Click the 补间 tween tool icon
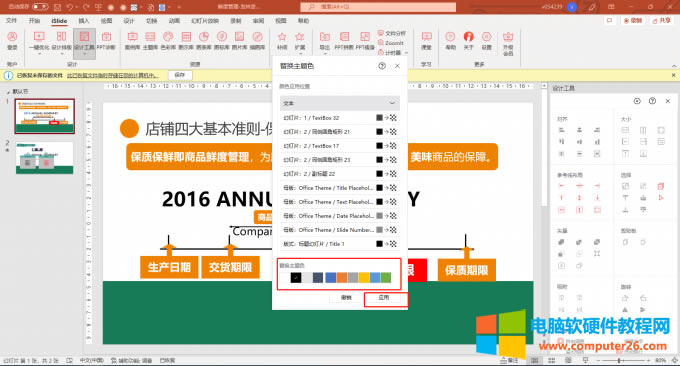680x366 pixels. pos(282,41)
